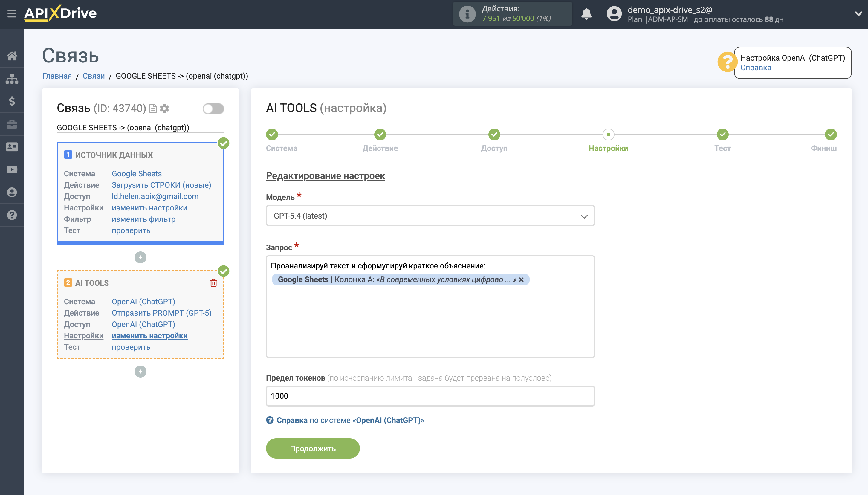Delete the AI TOOLS step with trash icon

[x=213, y=282]
